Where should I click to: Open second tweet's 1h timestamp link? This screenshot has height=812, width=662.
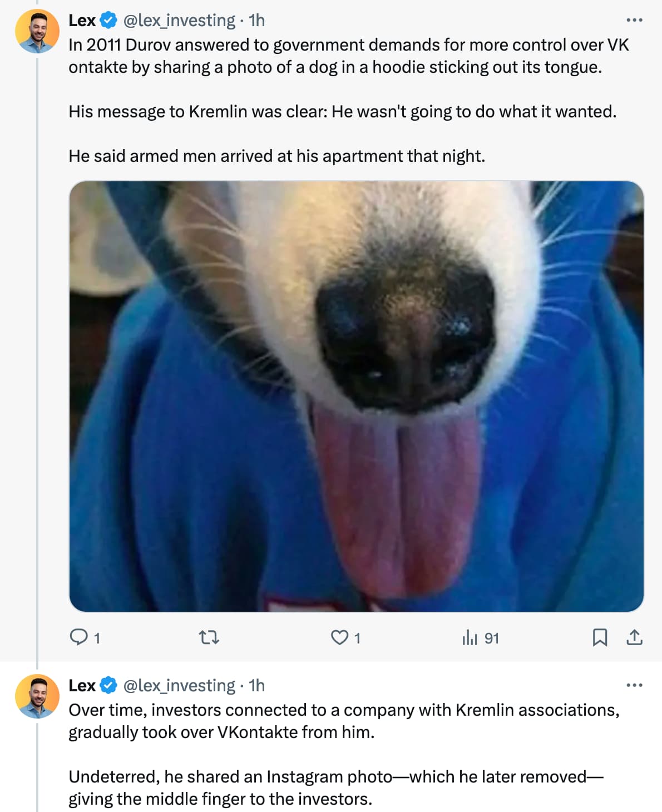tap(257, 686)
